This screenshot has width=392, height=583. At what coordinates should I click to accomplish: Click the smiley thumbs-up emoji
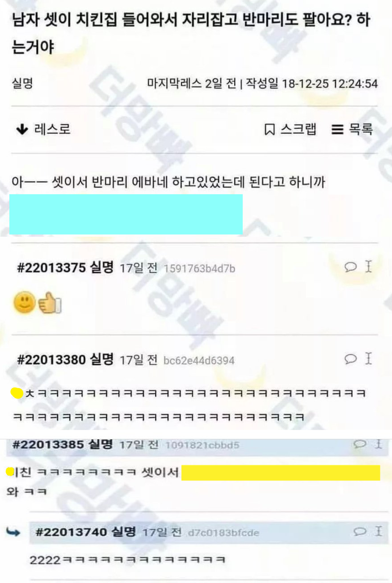pyautogui.click(x=38, y=303)
